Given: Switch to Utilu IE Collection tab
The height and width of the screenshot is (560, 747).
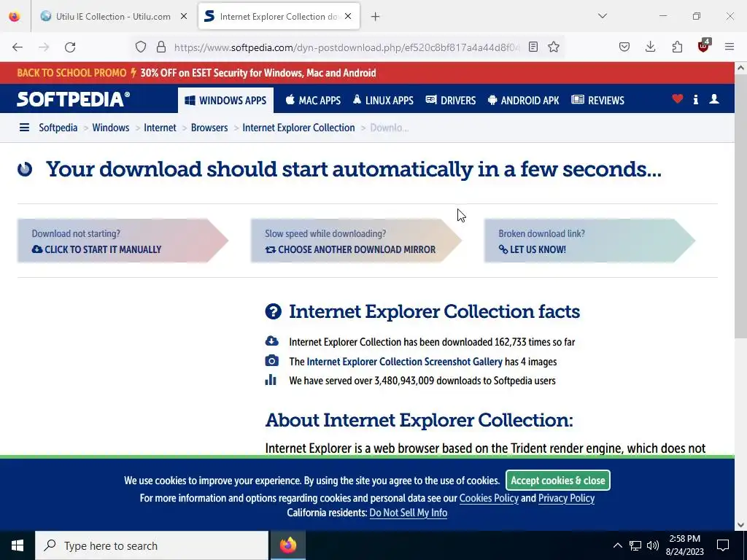Looking at the screenshot, I should click(x=113, y=16).
